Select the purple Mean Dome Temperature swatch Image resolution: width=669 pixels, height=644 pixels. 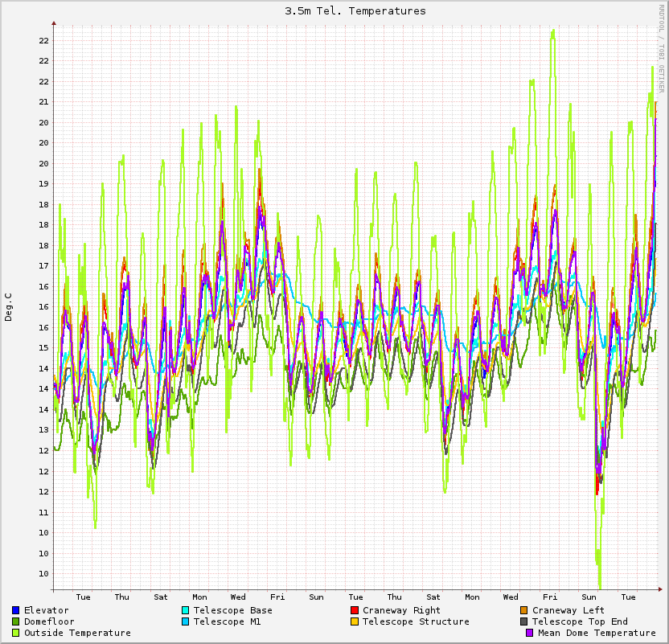(530, 633)
